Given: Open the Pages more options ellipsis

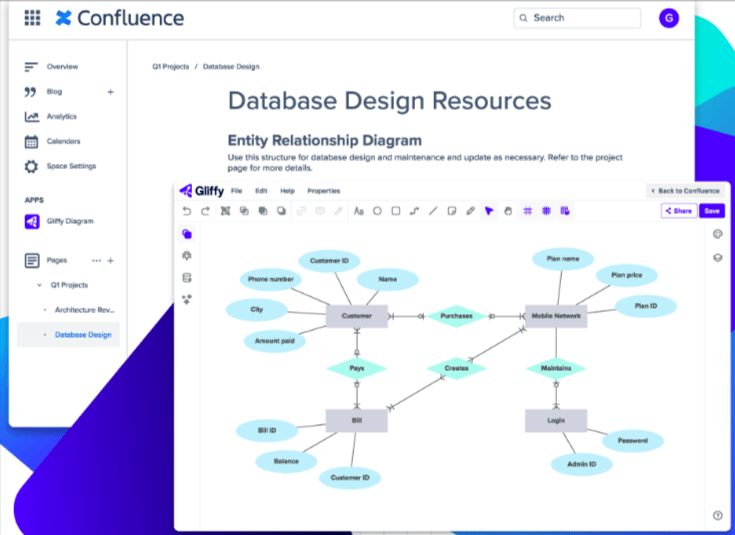Looking at the screenshot, I should [x=97, y=260].
